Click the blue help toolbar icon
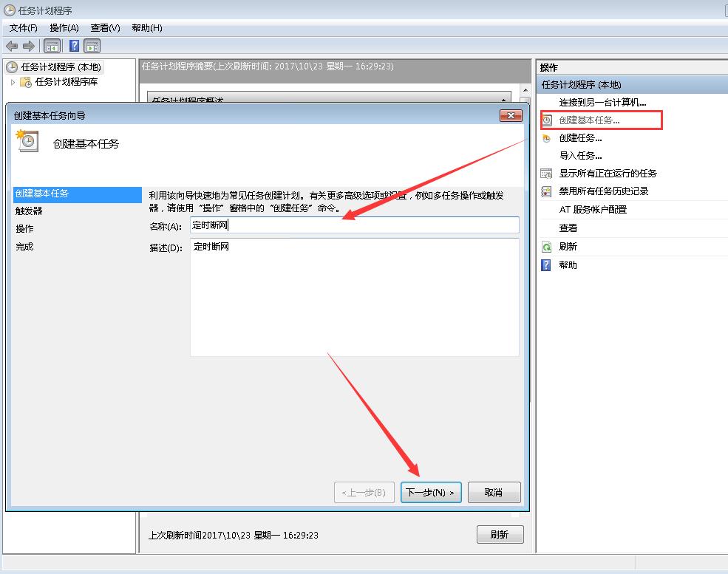The height and width of the screenshot is (574, 728). tap(74, 46)
